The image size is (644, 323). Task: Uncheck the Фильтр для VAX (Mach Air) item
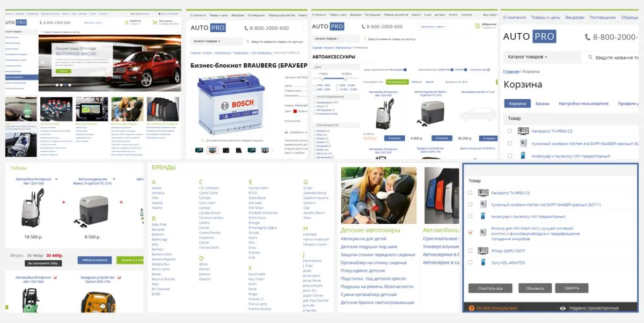point(470,232)
